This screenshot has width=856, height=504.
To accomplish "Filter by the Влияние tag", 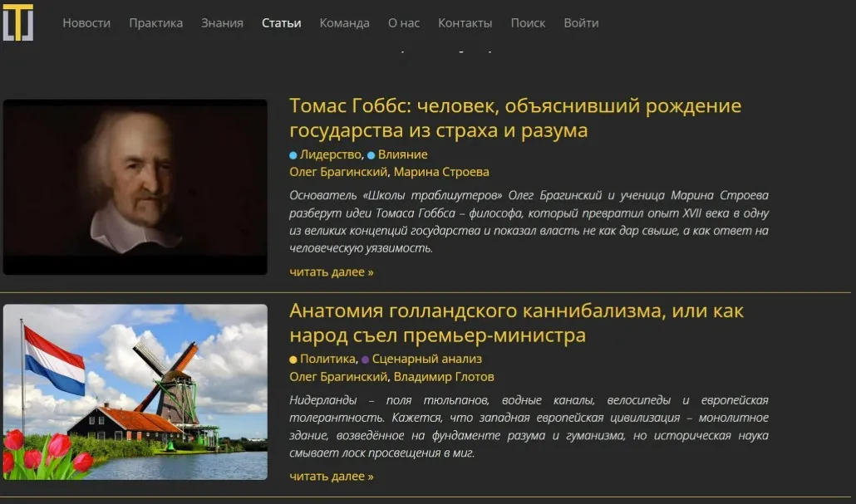I will tap(403, 154).
